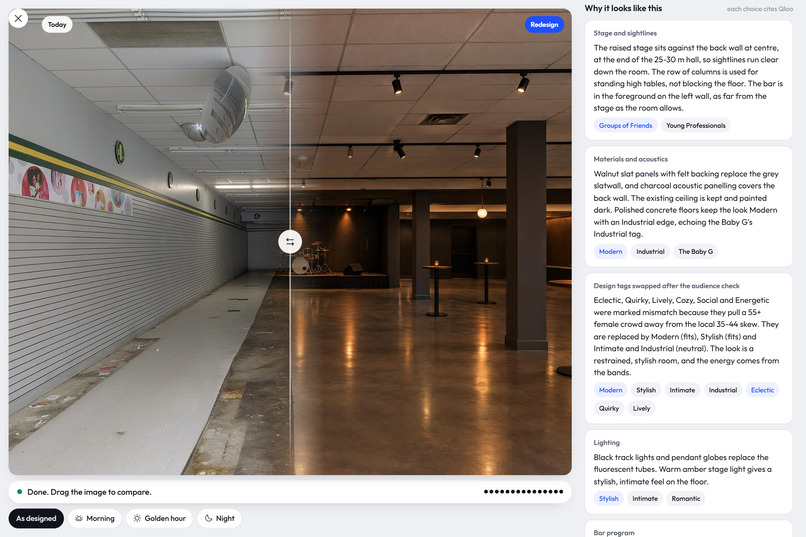Click the 'Bar program' heading
806x537 pixels.
614,533
